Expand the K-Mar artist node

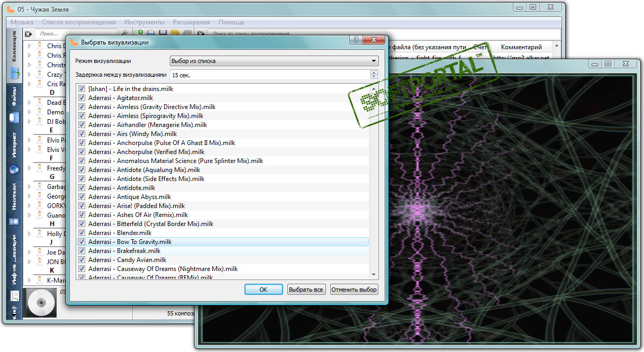click(30, 280)
